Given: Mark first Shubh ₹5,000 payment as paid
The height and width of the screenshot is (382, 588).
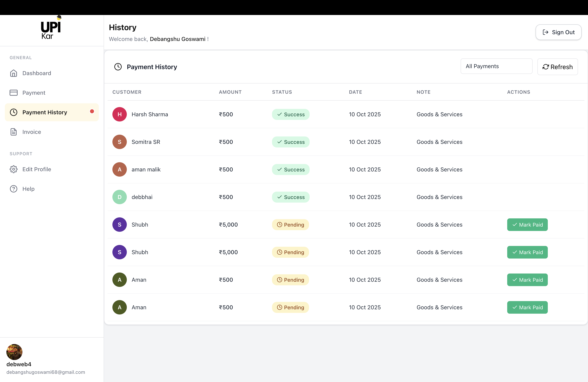Looking at the screenshot, I should 527,225.
